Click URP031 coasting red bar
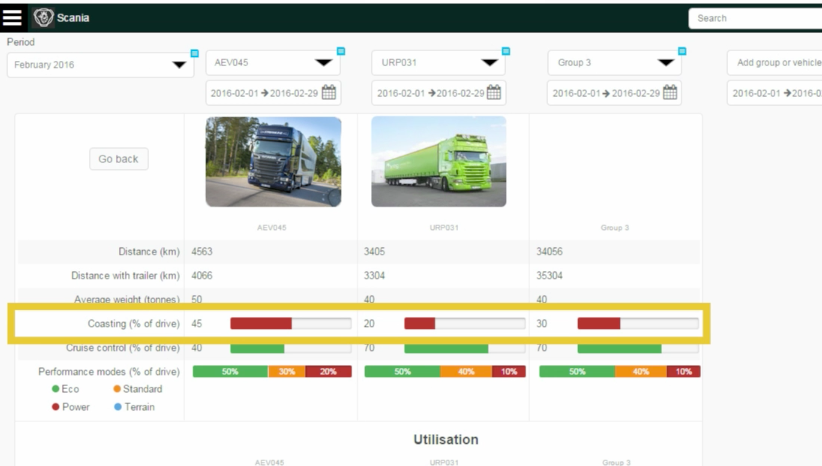Screen dimensions: 822x466 click(x=419, y=323)
